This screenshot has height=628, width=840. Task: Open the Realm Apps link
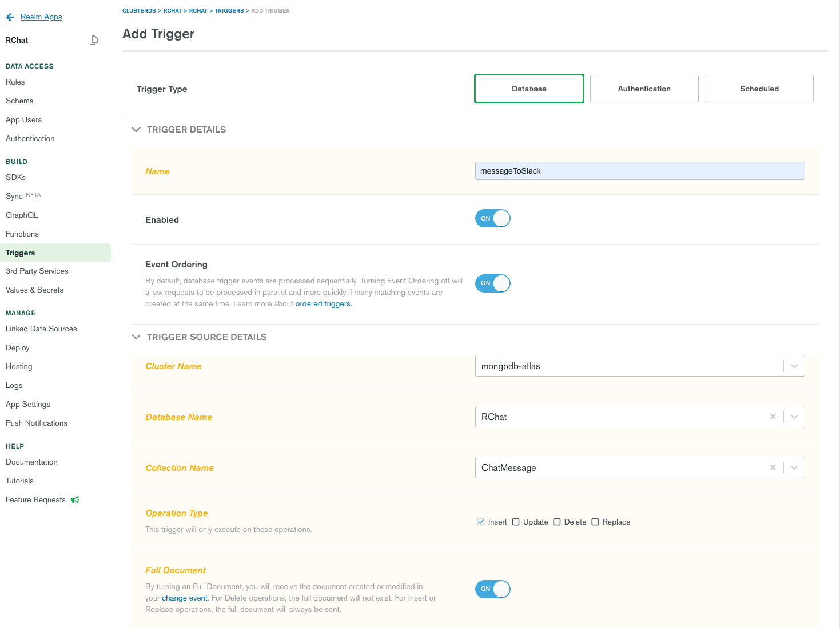click(41, 17)
